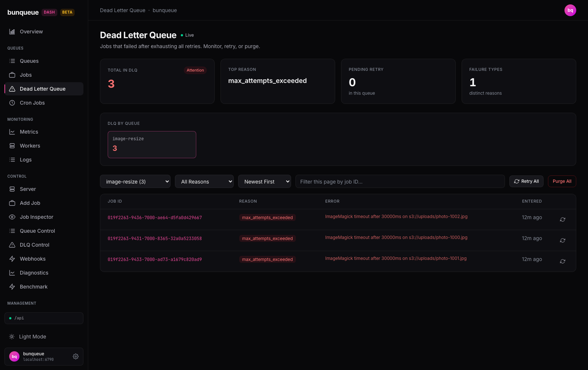Image resolution: width=588 pixels, height=370 pixels.
Task: Click the Job Inspector eye icon
Action: coord(12,217)
